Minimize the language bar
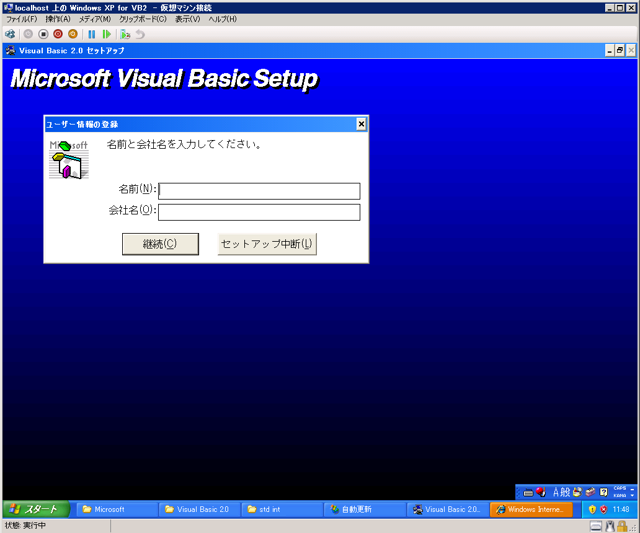640x533 pixels. click(633, 489)
